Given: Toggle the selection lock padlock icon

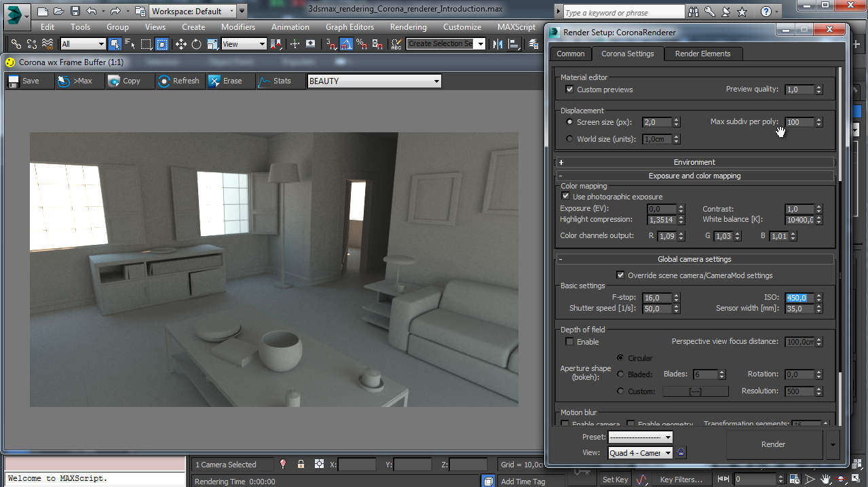Looking at the screenshot, I should [x=301, y=465].
